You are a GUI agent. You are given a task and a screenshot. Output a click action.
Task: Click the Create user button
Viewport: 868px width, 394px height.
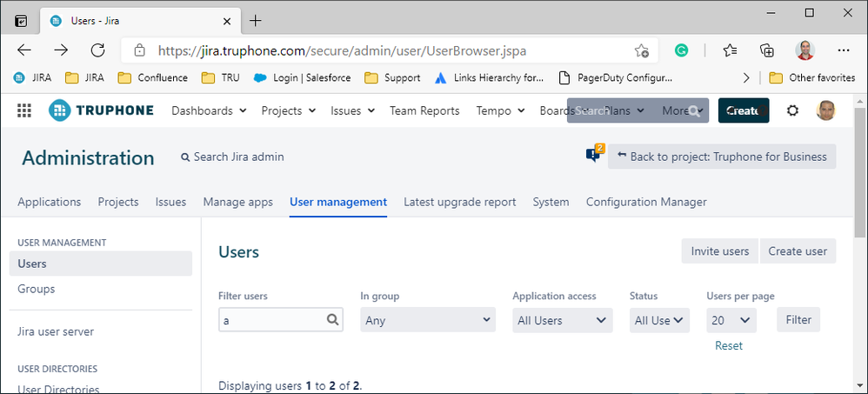tap(798, 251)
